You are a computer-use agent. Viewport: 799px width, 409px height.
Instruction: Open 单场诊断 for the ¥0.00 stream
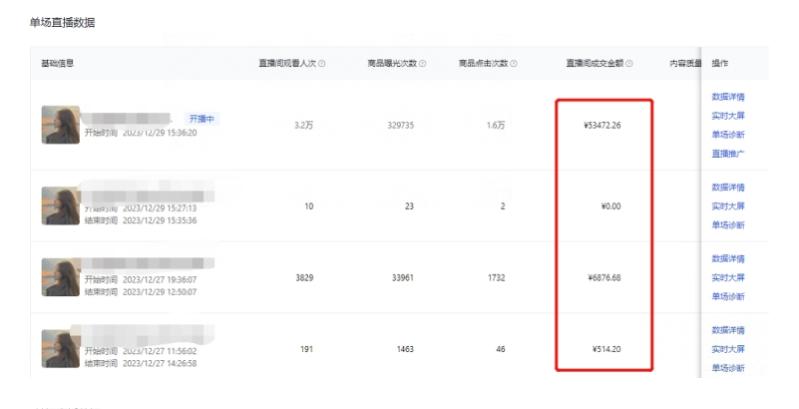point(727,225)
